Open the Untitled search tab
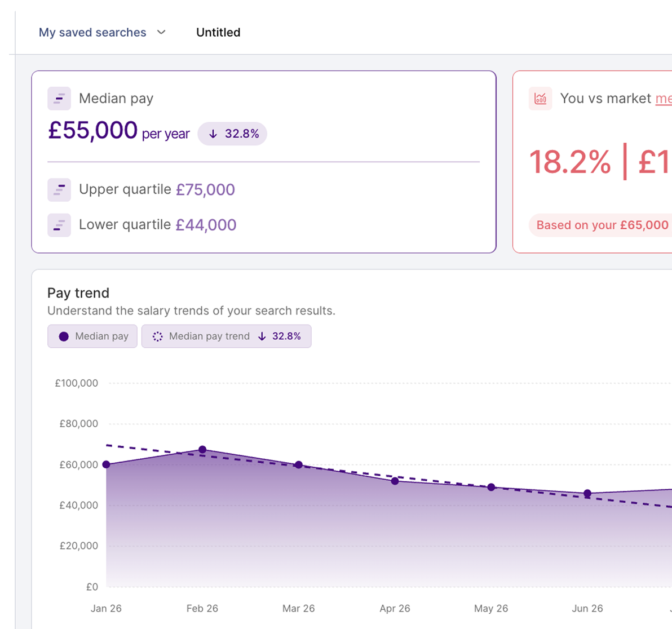The height and width of the screenshot is (629, 672). pyautogui.click(x=218, y=33)
